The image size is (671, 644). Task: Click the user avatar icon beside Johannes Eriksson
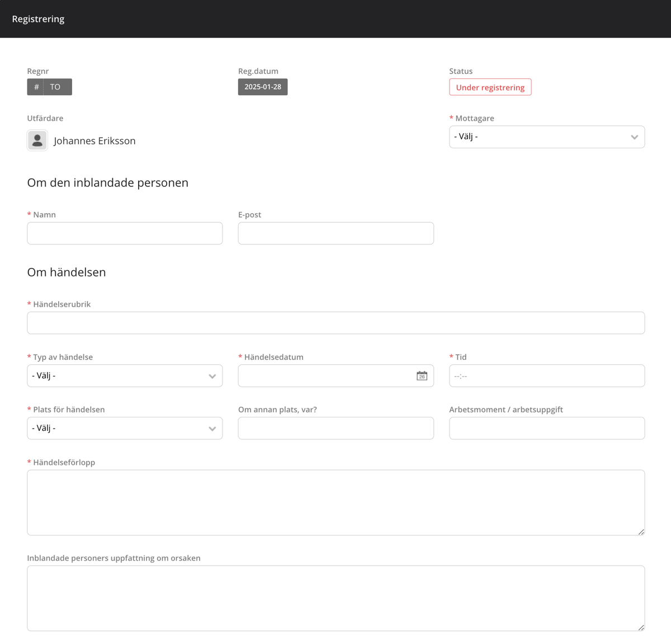(x=37, y=140)
